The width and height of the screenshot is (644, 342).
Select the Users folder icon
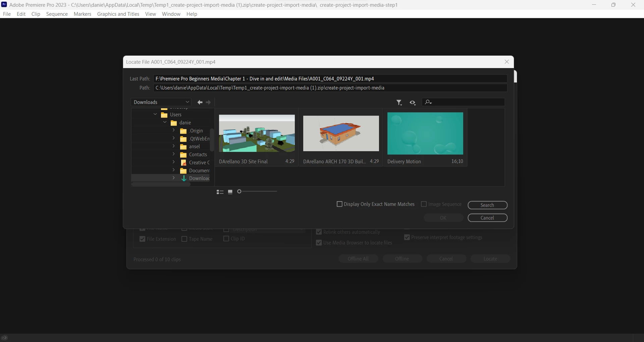point(164,115)
